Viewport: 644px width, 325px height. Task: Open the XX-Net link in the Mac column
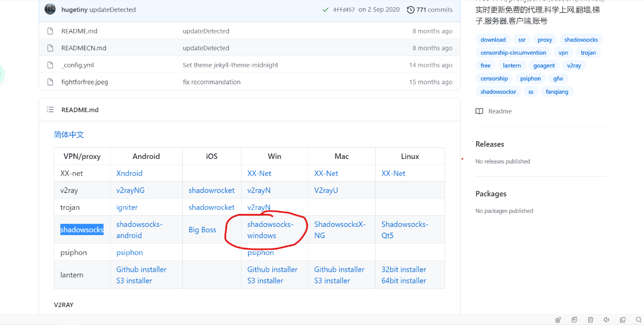326,173
